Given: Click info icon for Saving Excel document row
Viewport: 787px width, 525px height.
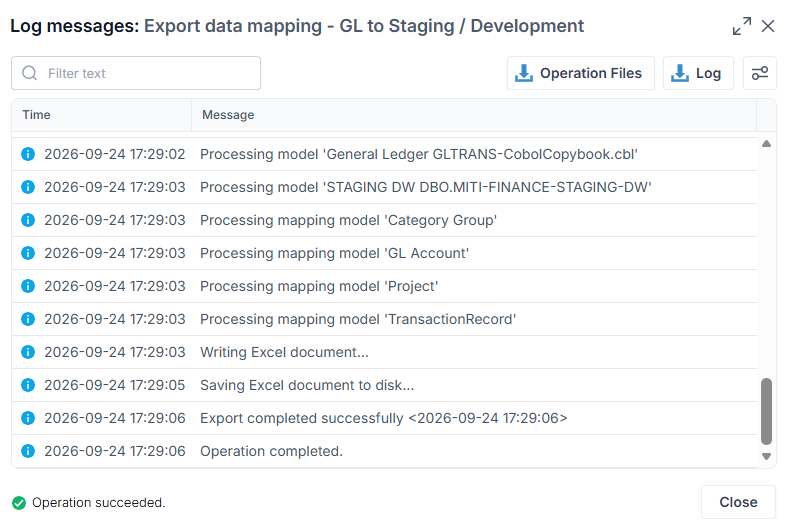Looking at the screenshot, I should click(28, 385).
